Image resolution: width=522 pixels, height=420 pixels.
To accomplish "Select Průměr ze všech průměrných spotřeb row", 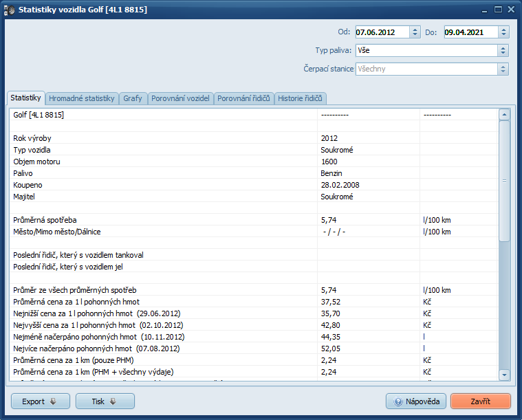I will tap(254, 290).
